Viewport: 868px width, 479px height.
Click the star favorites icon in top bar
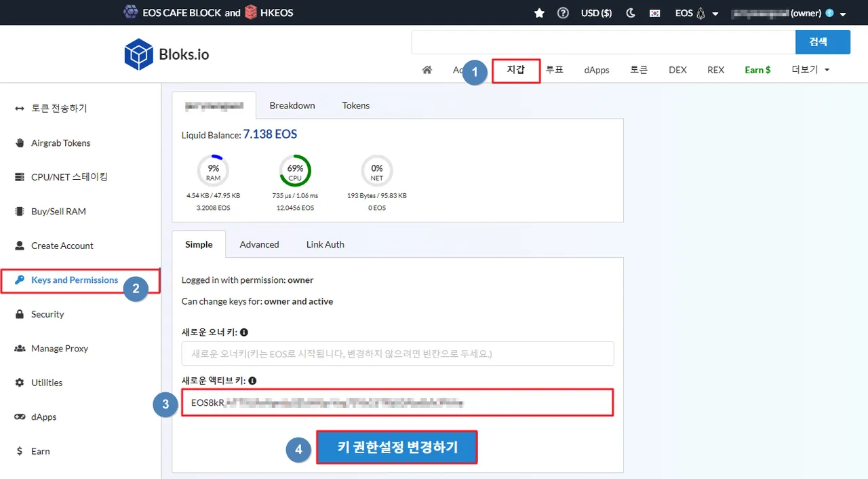click(x=539, y=13)
